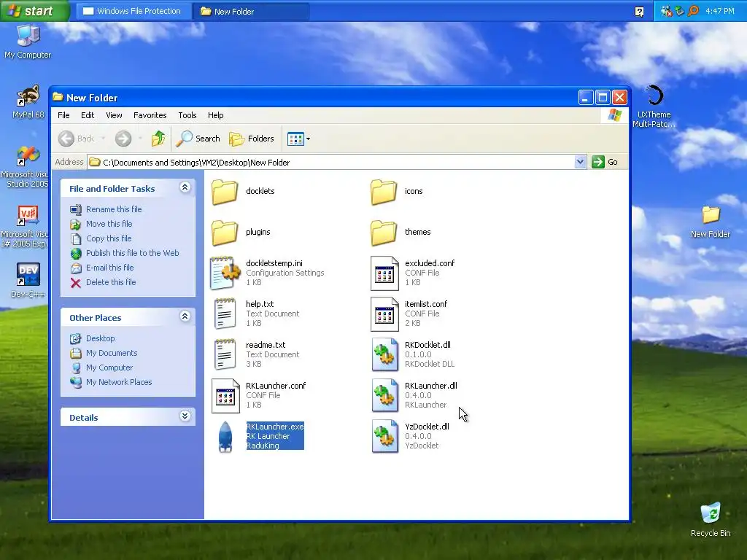Select the itemlist.conf file icon
This screenshot has width=747, height=560.
pos(384,314)
